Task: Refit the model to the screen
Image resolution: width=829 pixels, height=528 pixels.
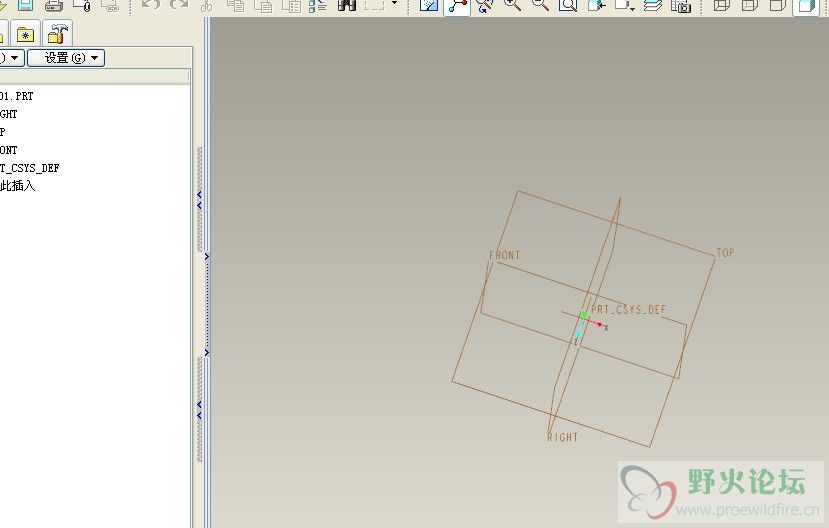Action: 568,5
